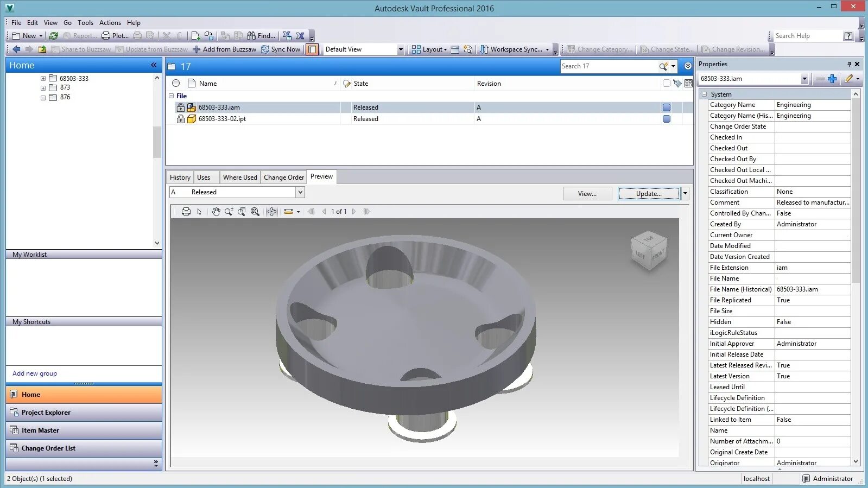Open the Update button dropdown arrow
The image size is (868, 488).
[x=685, y=193]
